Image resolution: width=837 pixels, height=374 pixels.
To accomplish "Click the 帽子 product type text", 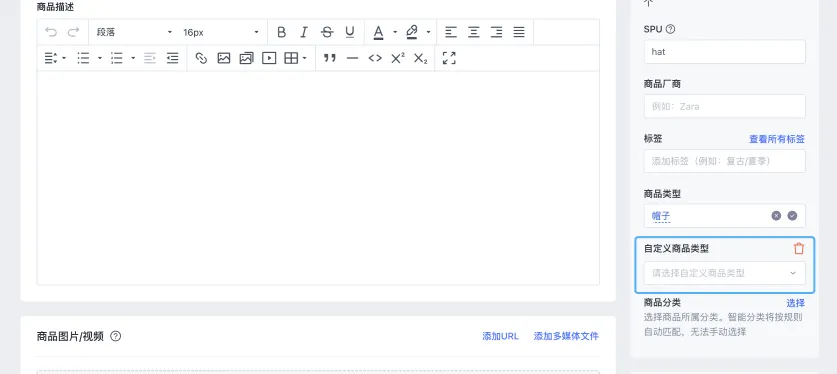I will coord(661,216).
